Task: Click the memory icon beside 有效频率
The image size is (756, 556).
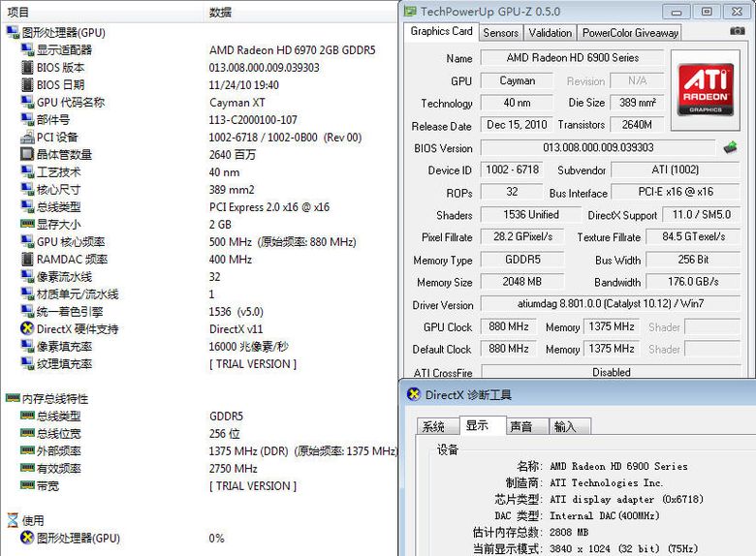Action: (x=27, y=468)
